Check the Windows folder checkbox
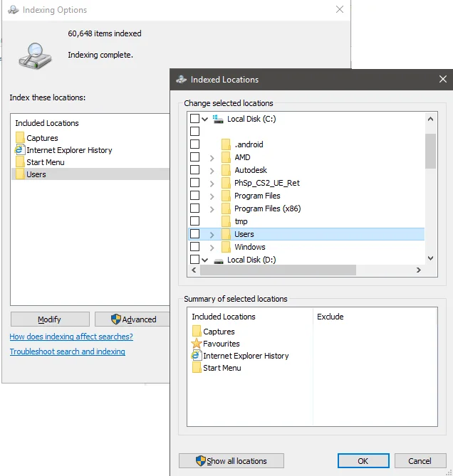This screenshot has width=453, height=476. 194,246
